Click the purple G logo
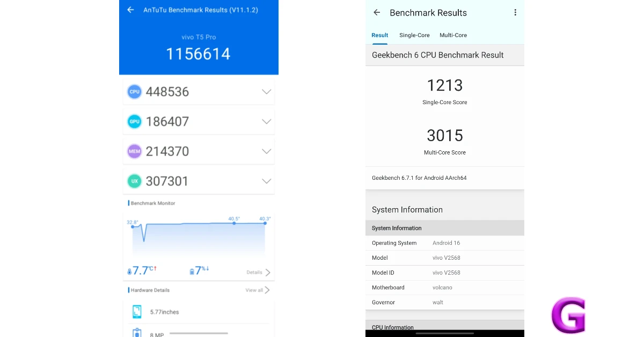 point(568,316)
